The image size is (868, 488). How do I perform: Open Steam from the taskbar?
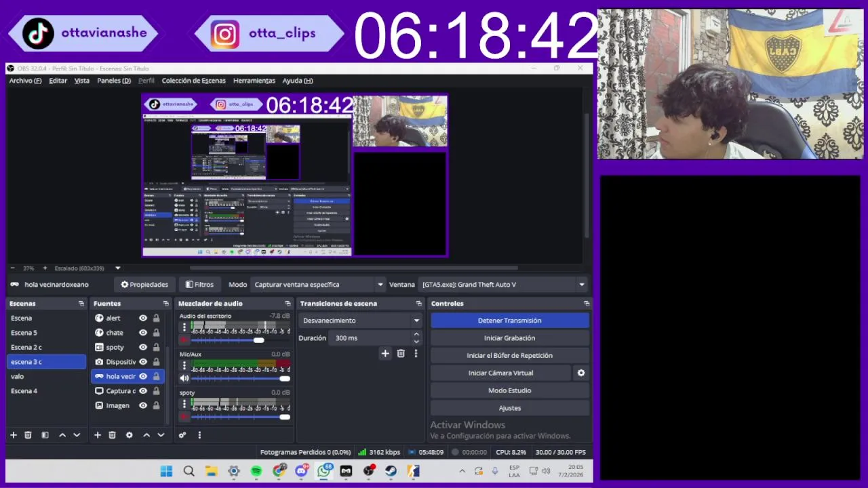coord(391,471)
